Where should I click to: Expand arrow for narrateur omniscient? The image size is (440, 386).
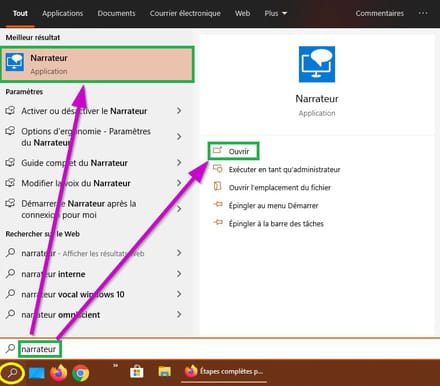click(x=179, y=314)
